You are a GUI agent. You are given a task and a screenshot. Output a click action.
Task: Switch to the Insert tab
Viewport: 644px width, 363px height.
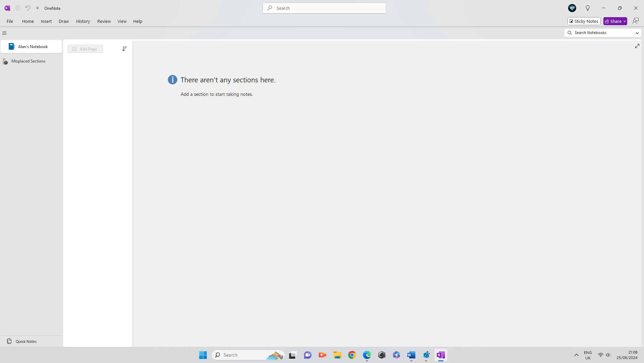[x=46, y=21]
